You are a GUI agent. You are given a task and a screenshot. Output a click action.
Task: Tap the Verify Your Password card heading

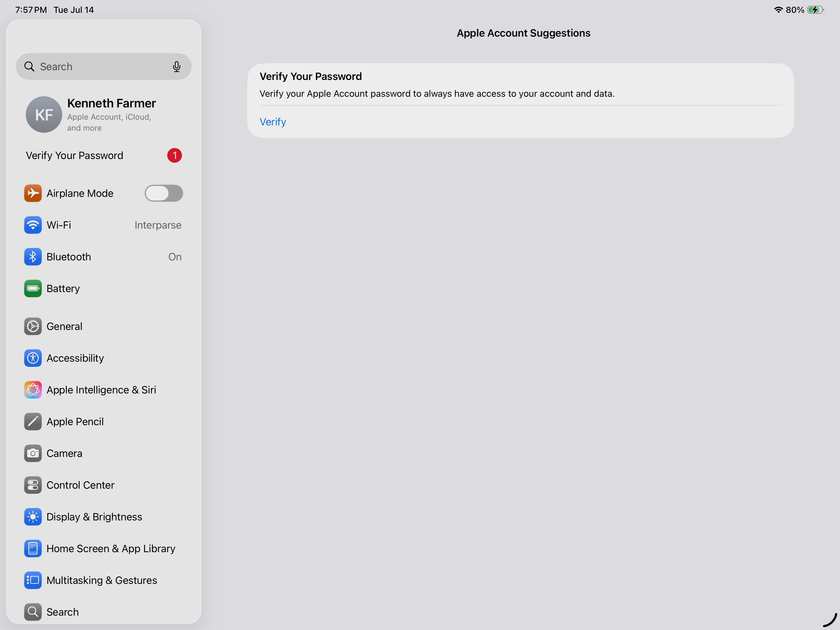pos(311,76)
